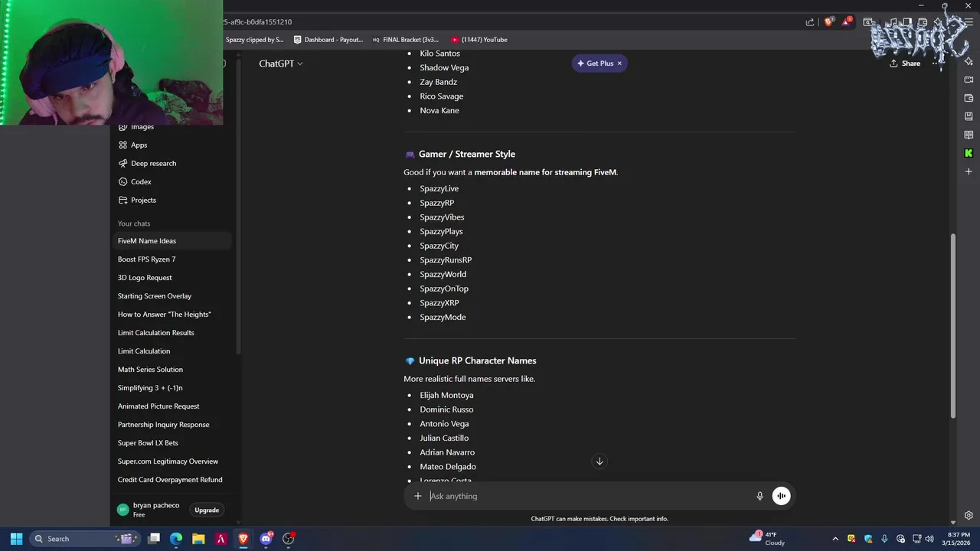Open 'Dashboard - Payout...' bookmark
Screen dimensions: 980x551
[328, 40]
